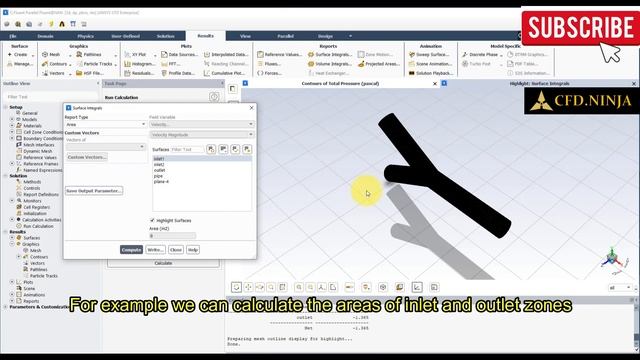Open Volume Integrals in the Reports group
This screenshot has width=640, height=360.
330,64
